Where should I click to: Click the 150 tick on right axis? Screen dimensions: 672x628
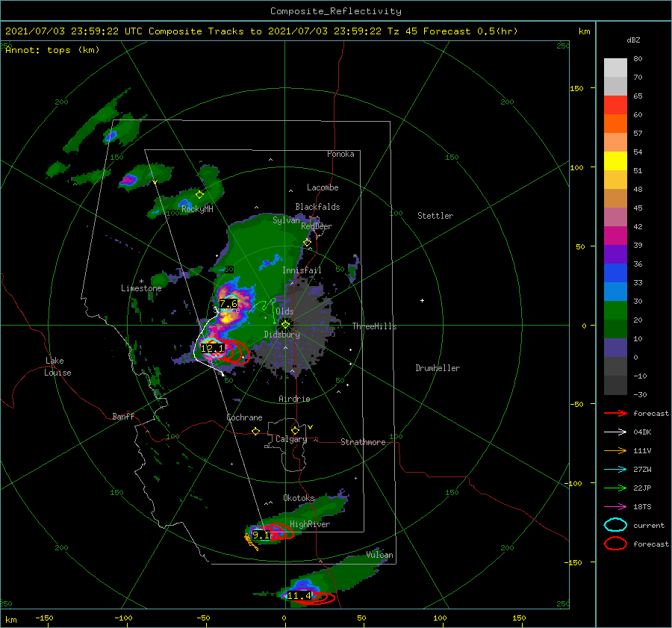pyautogui.click(x=576, y=88)
